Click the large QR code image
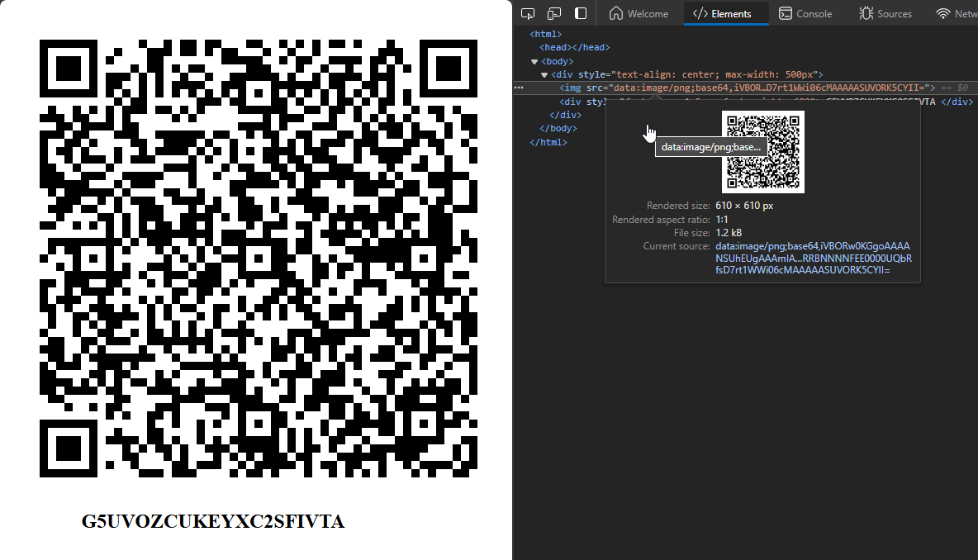Screen dimensions: 978x560 pyautogui.click(x=258, y=258)
